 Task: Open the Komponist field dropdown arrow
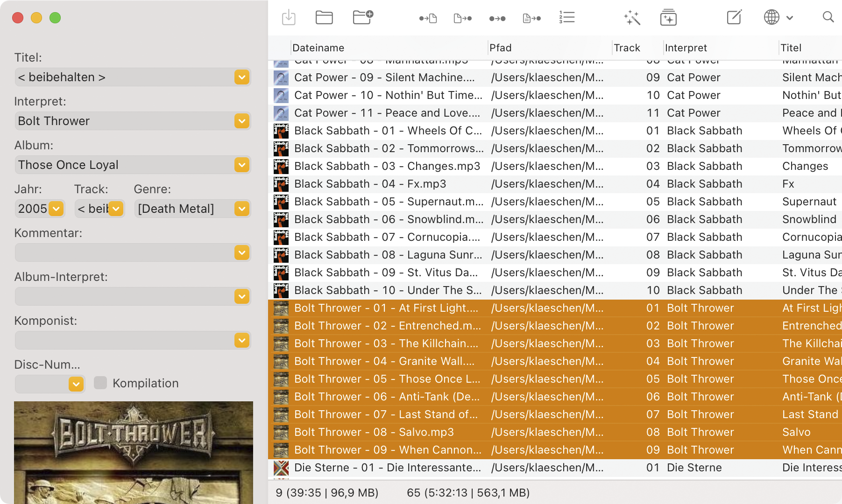click(242, 340)
